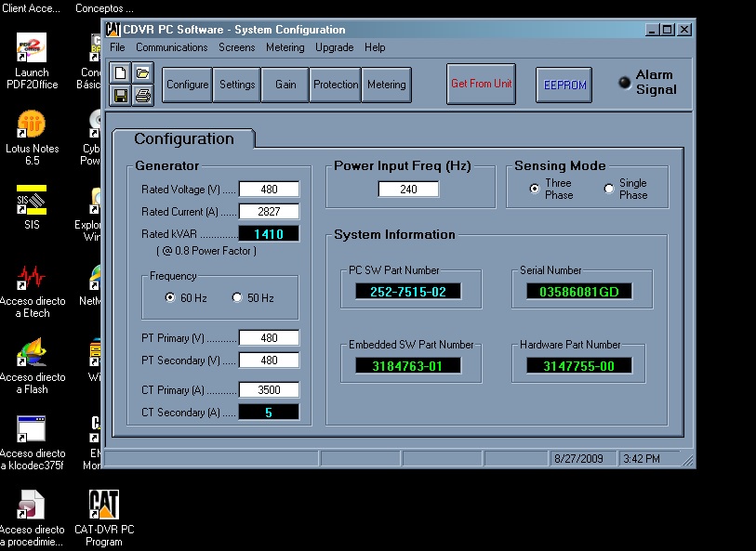Click the Open folder toolbar icon
This screenshot has height=551, width=756.
tap(142, 73)
